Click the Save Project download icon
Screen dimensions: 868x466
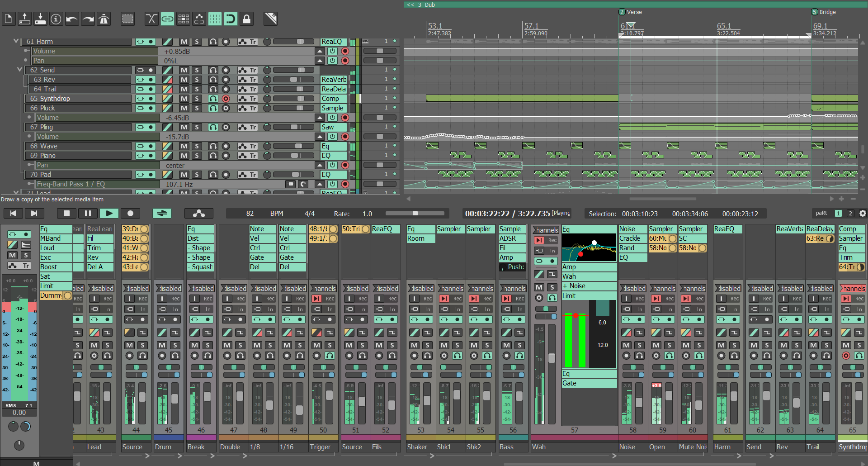[x=40, y=19]
